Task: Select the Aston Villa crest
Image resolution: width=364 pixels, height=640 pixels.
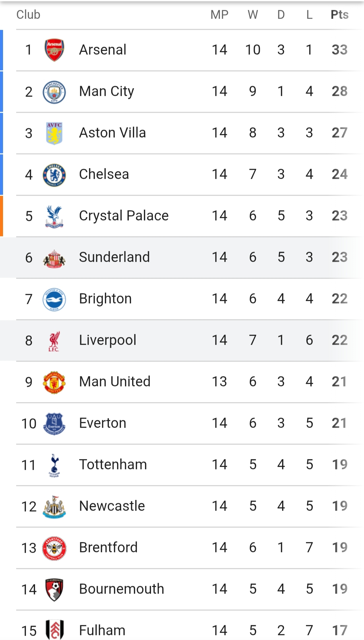Action: [x=54, y=133]
